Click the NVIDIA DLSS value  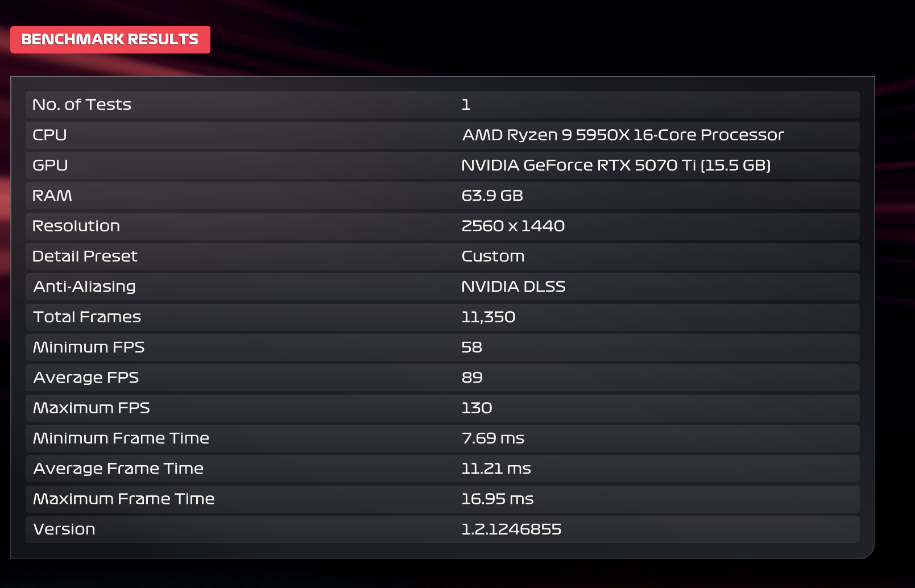point(513,287)
